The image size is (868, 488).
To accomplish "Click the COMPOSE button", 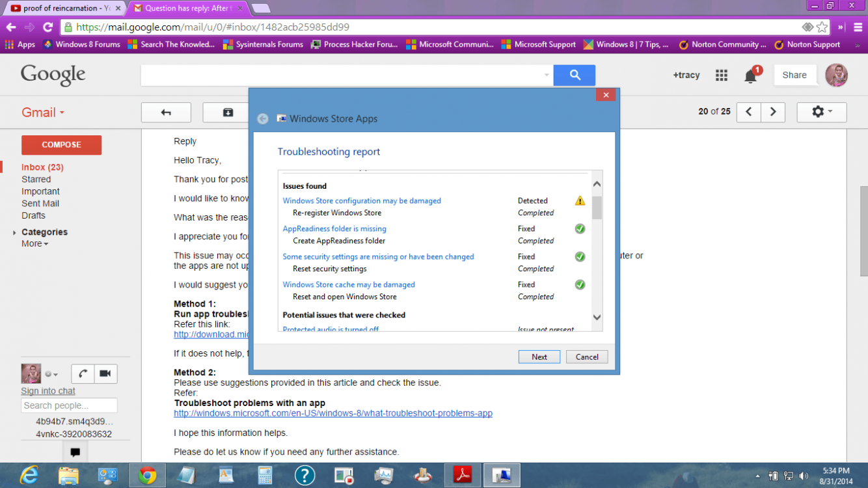I will (61, 144).
